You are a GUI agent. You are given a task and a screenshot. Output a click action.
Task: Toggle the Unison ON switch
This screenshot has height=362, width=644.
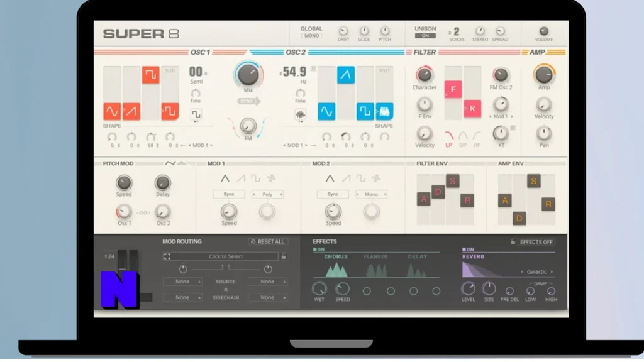tap(425, 36)
